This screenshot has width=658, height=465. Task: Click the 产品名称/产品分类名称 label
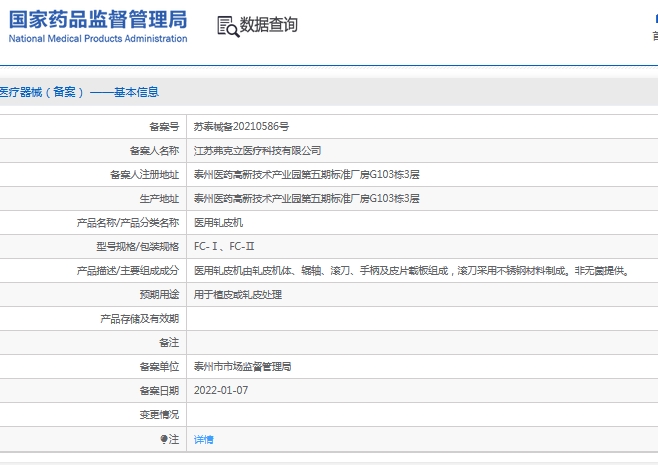(x=128, y=222)
